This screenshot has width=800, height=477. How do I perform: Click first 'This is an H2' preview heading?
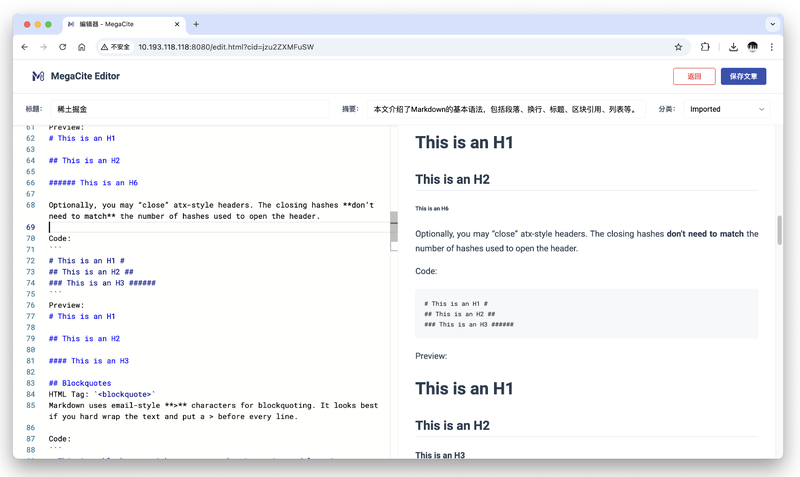tap(453, 180)
